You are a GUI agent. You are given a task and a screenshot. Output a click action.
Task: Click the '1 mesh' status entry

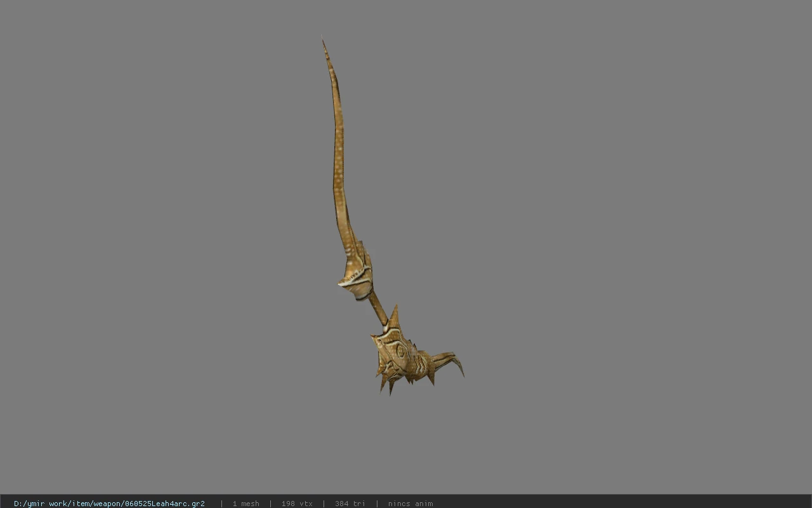[x=246, y=504]
